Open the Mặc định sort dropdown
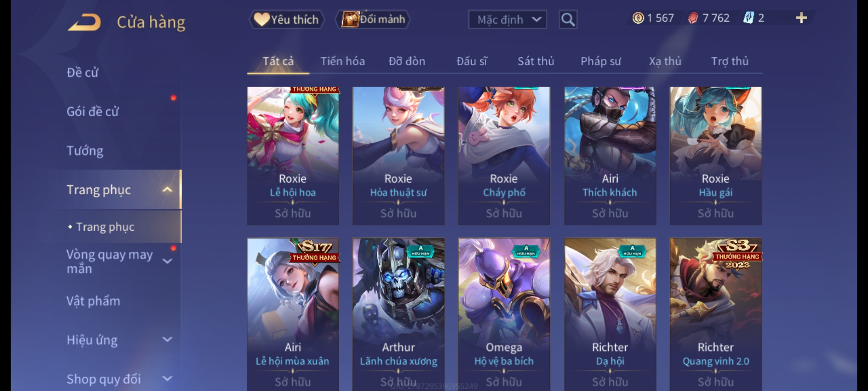The height and width of the screenshot is (391, 868). pos(507,20)
